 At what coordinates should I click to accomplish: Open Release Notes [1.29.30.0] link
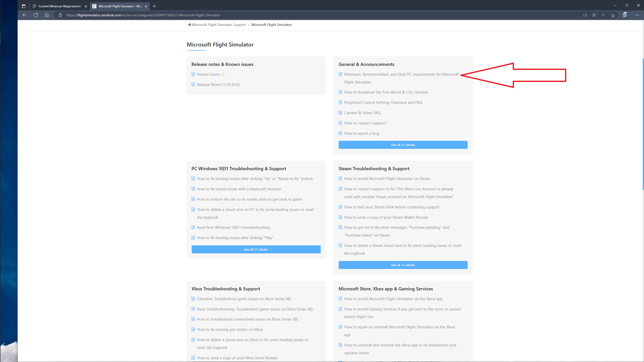point(218,85)
